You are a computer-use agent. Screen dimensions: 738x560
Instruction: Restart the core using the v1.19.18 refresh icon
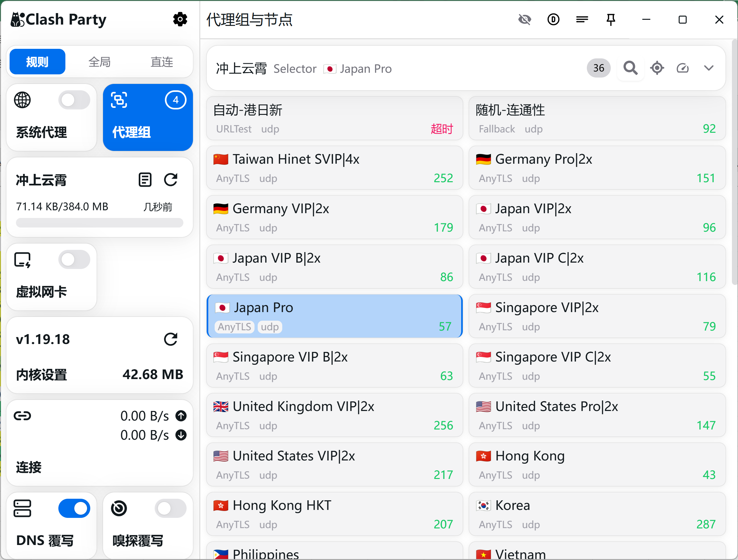171,340
